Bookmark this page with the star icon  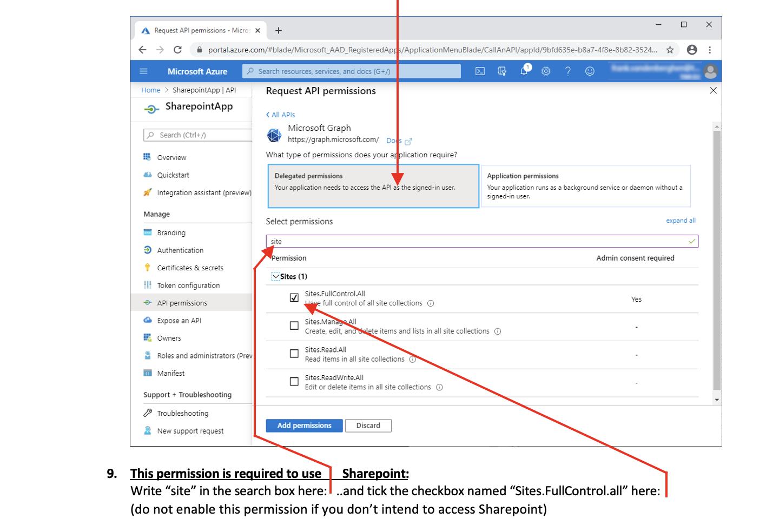670,50
